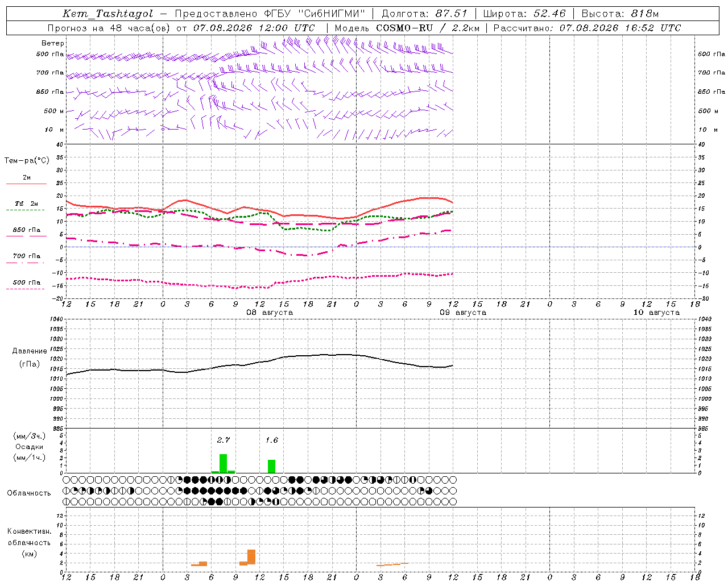Screen dimensions: 728x582
Task: Select the 850 гПа temperature legend entry
Action: point(27,230)
